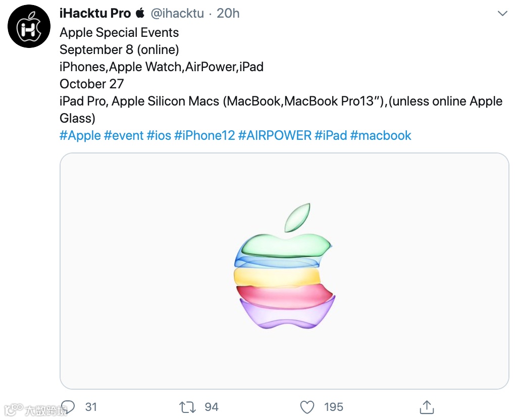Click the Apple logo emoji beside iHacktu Pro

click(x=140, y=13)
